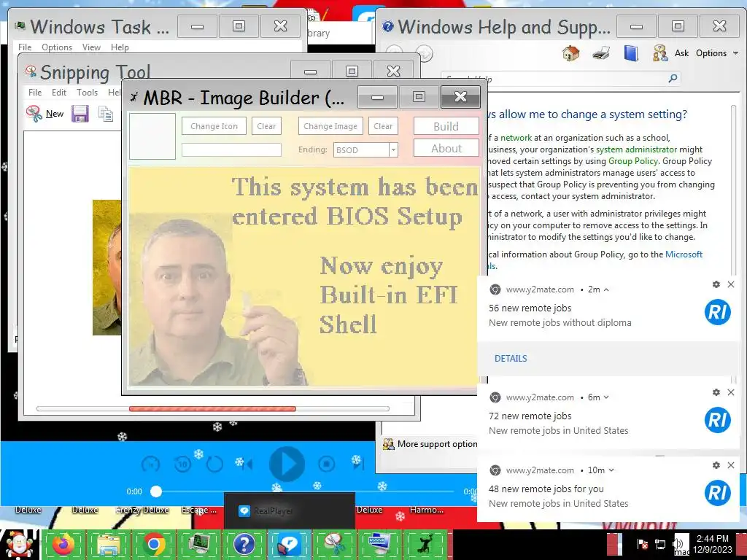The height and width of the screenshot is (560, 747).
Task: Switch to Task Manager taskbar icon
Action: point(199,544)
